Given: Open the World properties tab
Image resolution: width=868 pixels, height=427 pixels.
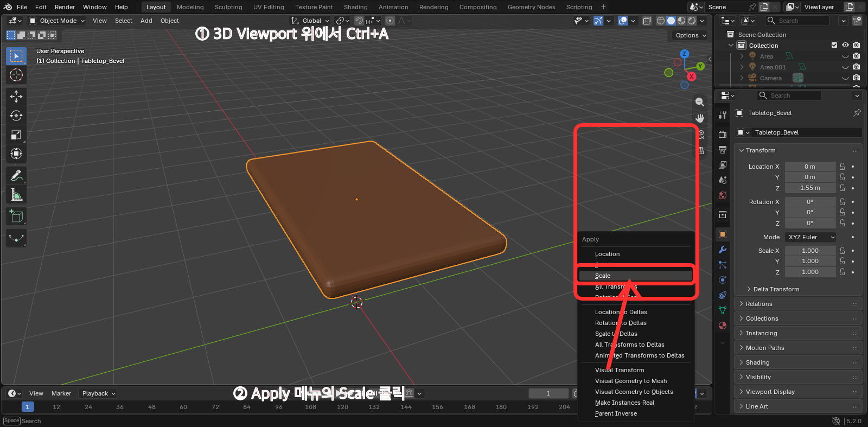Looking at the screenshot, I should click(x=723, y=195).
